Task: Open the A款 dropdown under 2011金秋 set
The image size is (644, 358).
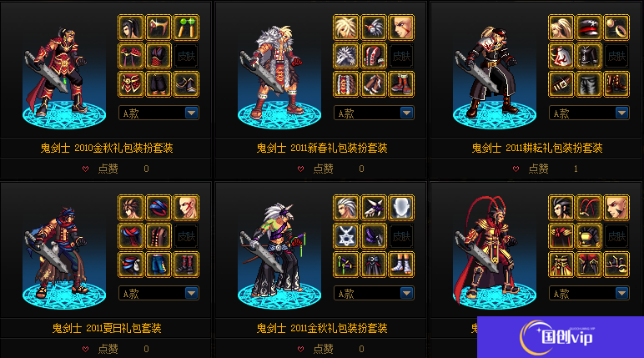Action: pos(374,293)
